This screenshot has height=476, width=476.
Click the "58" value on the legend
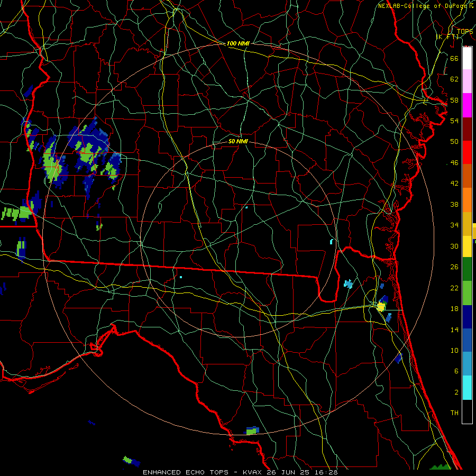[454, 100]
